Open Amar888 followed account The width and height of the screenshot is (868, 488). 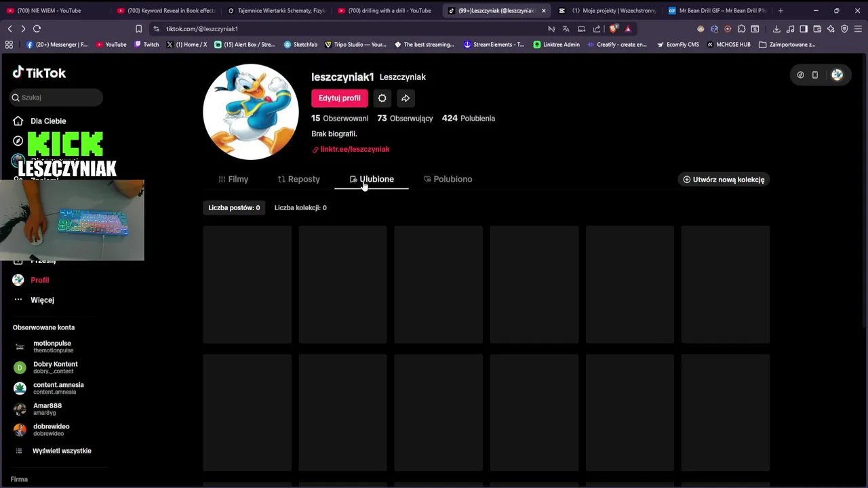point(47,409)
